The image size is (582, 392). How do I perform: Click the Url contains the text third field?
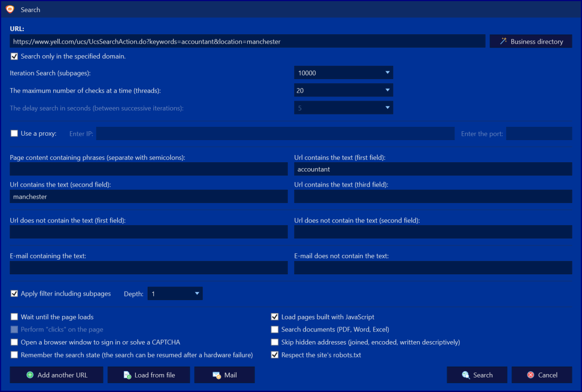[x=433, y=196]
